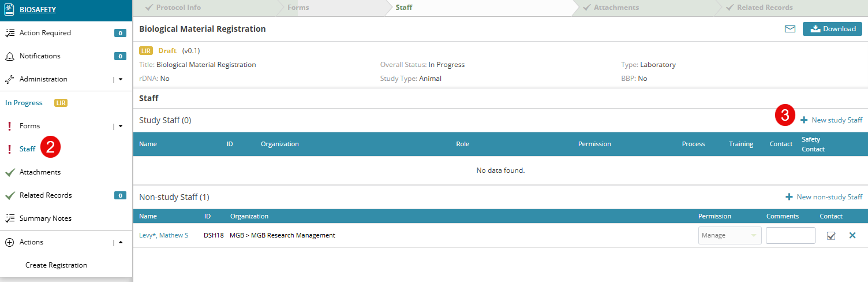Viewport: 868px width, 282px height.
Task: Toggle the Contact checkbox for Mathew Levy
Action: [x=831, y=236]
